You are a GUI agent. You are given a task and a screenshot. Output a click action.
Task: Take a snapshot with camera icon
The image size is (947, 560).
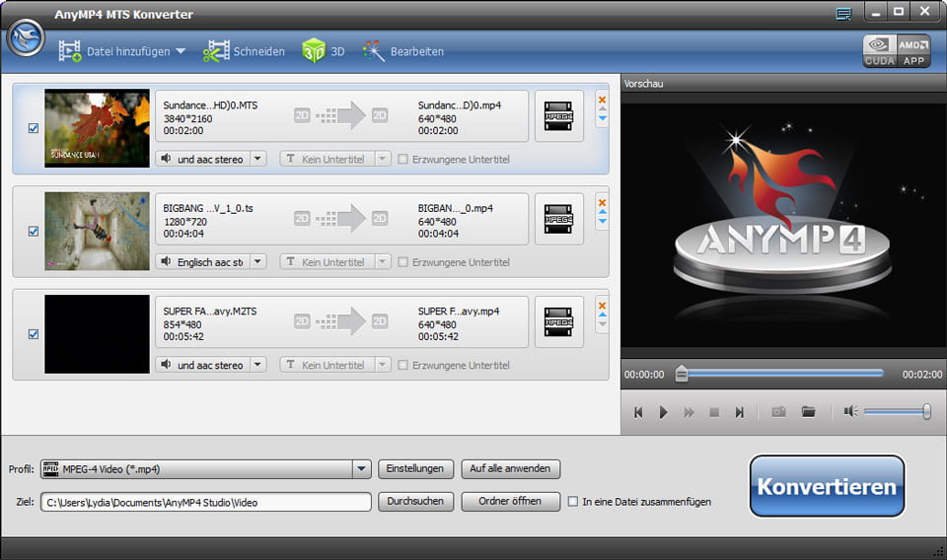(x=779, y=411)
